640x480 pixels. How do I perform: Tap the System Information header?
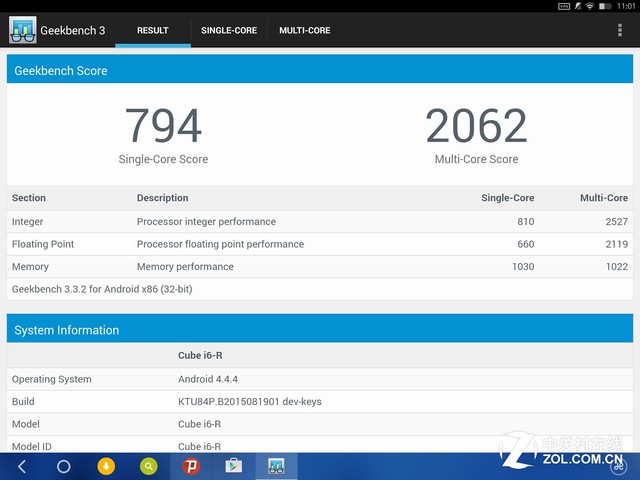point(320,330)
